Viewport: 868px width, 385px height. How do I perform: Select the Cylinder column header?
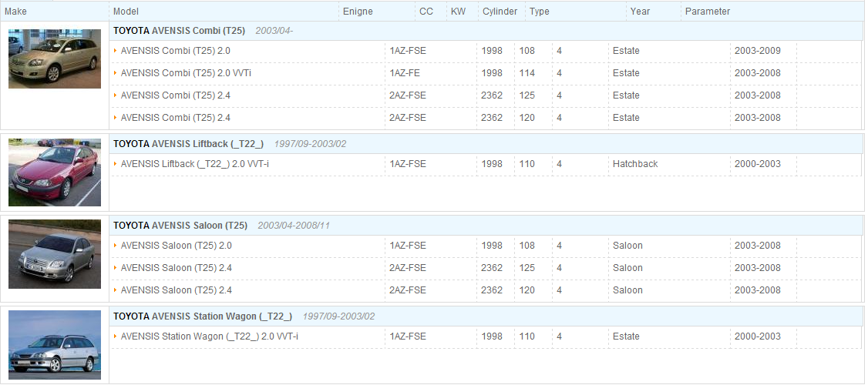coord(500,11)
